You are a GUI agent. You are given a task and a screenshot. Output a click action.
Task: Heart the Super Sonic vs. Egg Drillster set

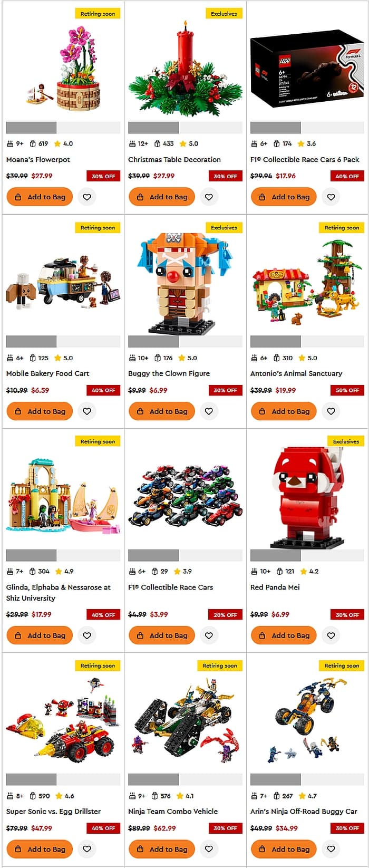coord(87,849)
